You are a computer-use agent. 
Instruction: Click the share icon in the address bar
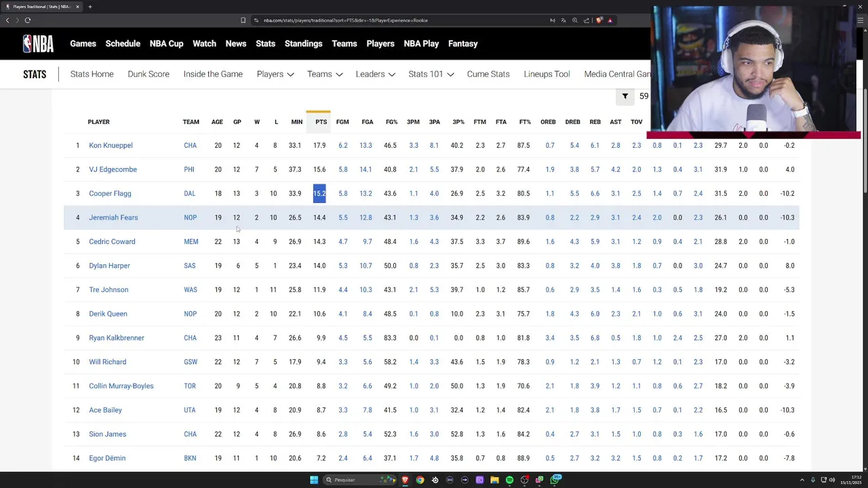[587, 20]
